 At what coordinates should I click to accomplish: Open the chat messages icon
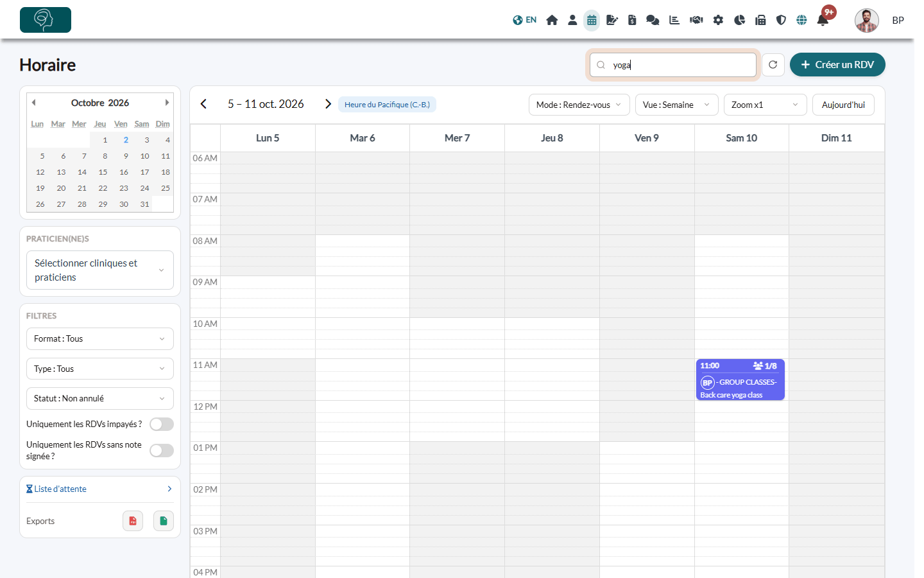(653, 20)
